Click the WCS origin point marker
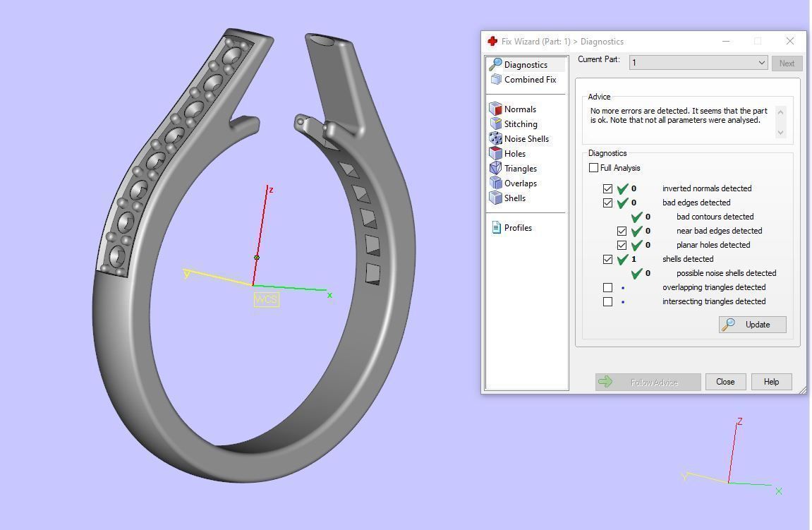812x530 pixels. point(257,258)
